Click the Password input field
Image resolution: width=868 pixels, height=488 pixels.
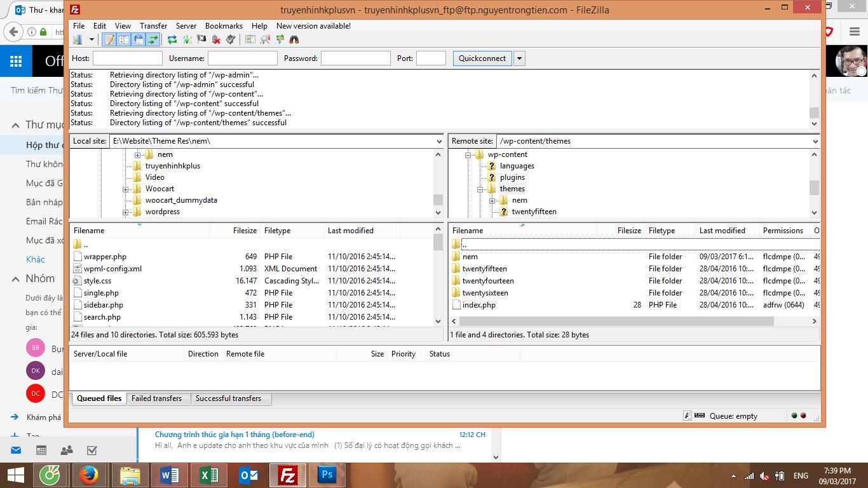click(x=355, y=58)
